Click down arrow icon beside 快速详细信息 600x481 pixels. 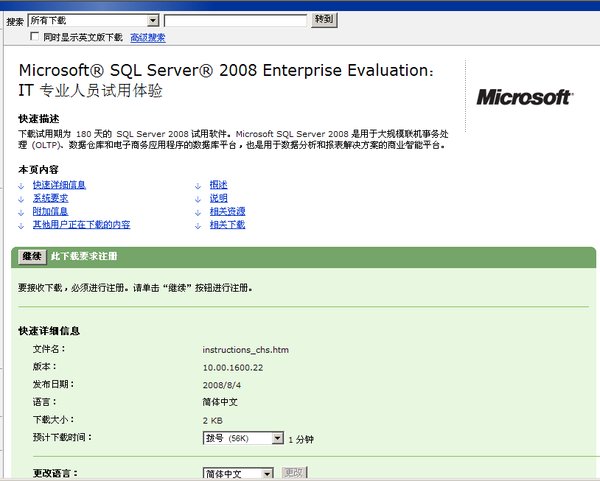[x=21, y=186]
